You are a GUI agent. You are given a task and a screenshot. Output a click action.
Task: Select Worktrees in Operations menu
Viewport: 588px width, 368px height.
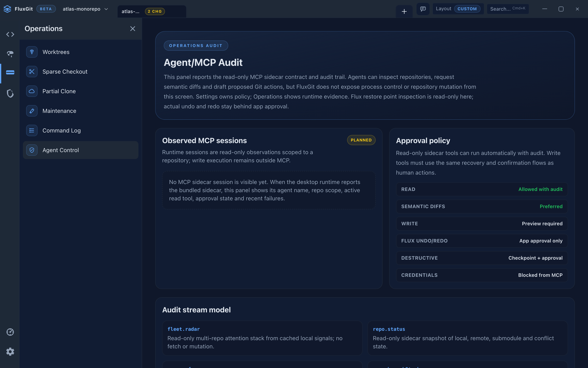81,52
